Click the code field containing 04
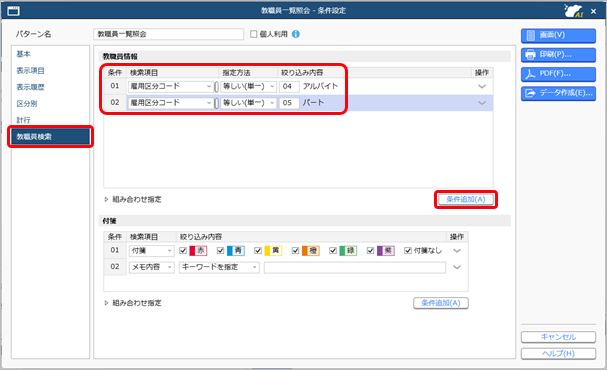Image resolution: width=607 pixels, height=370 pixels. 289,86
